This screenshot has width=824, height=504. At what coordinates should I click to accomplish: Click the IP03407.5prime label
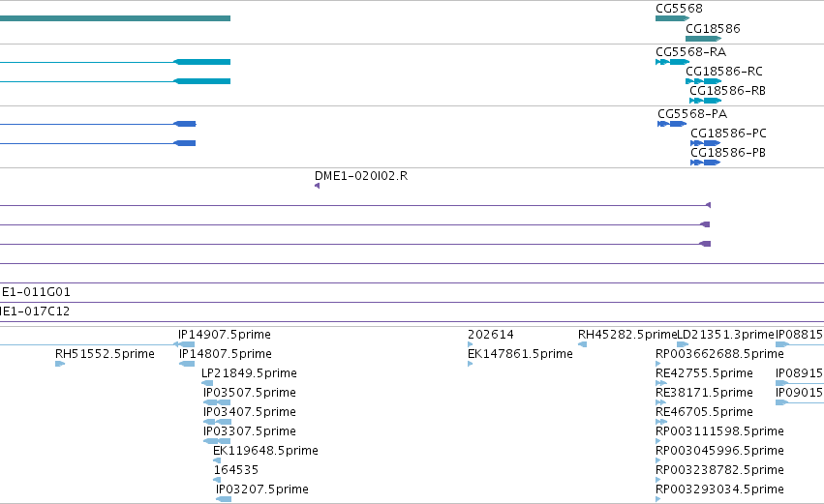pyautogui.click(x=250, y=412)
